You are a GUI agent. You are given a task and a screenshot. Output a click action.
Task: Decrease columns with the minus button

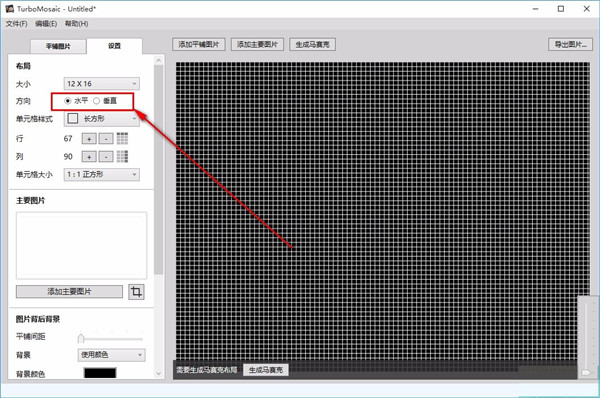[106, 157]
